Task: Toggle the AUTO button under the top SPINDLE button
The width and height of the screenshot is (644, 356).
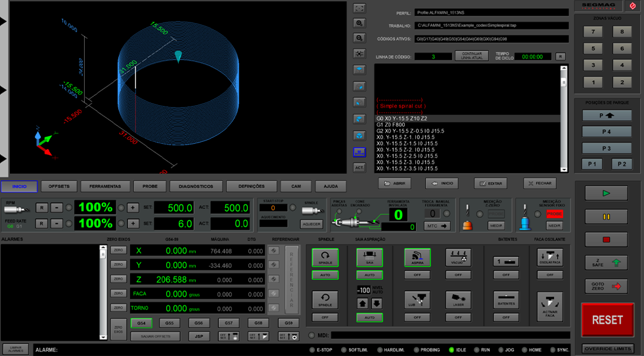Action: pos(325,275)
